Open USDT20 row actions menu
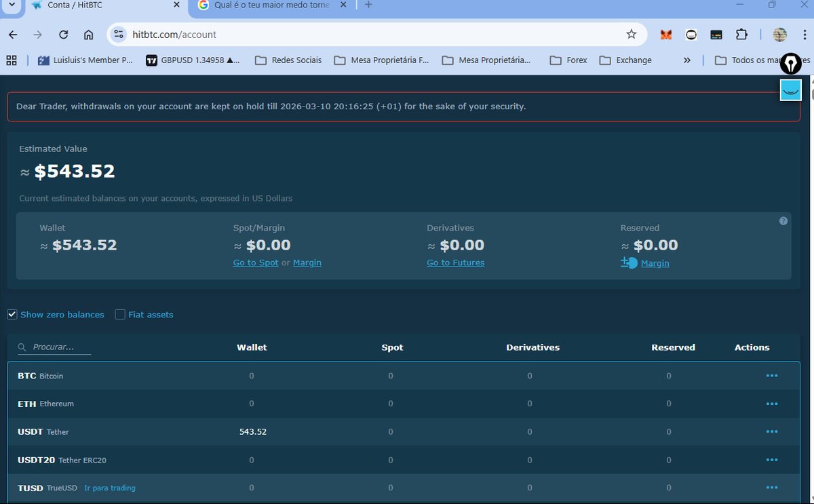The image size is (814, 504). click(771, 460)
